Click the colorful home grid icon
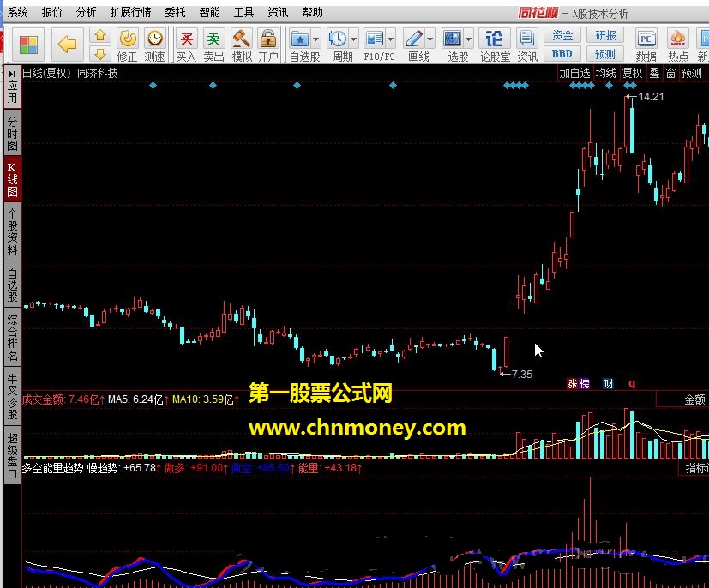Image resolution: width=709 pixels, height=588 pixels. coord(28,45)
